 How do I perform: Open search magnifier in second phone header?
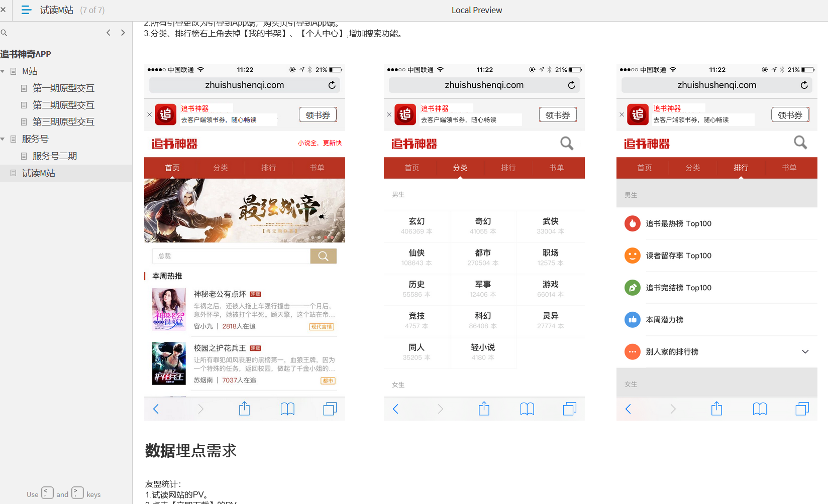tap(567, 144)
